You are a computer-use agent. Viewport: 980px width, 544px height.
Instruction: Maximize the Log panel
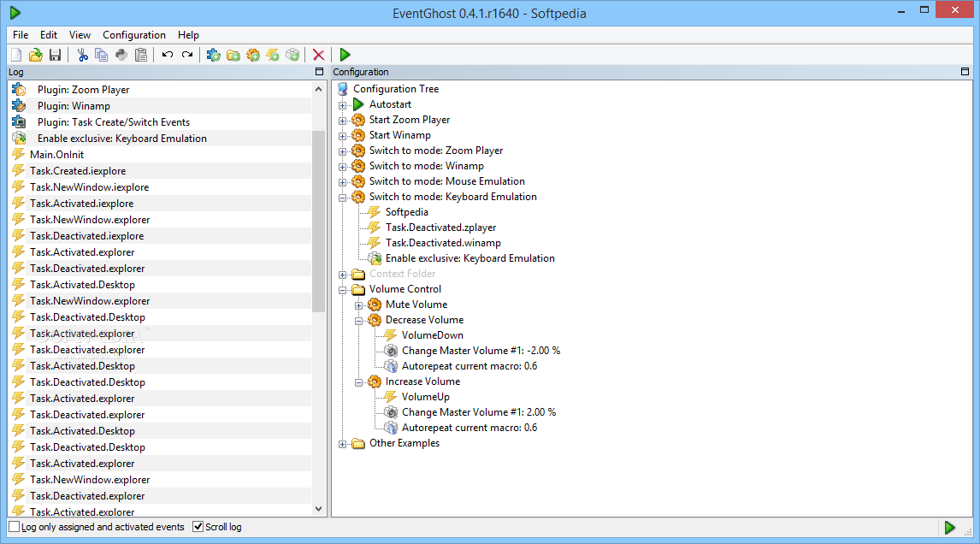319,72
